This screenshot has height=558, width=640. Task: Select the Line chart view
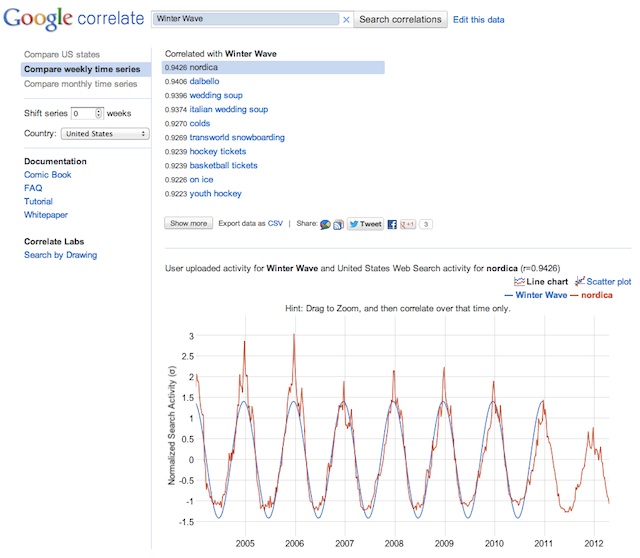tap(541, 281)
